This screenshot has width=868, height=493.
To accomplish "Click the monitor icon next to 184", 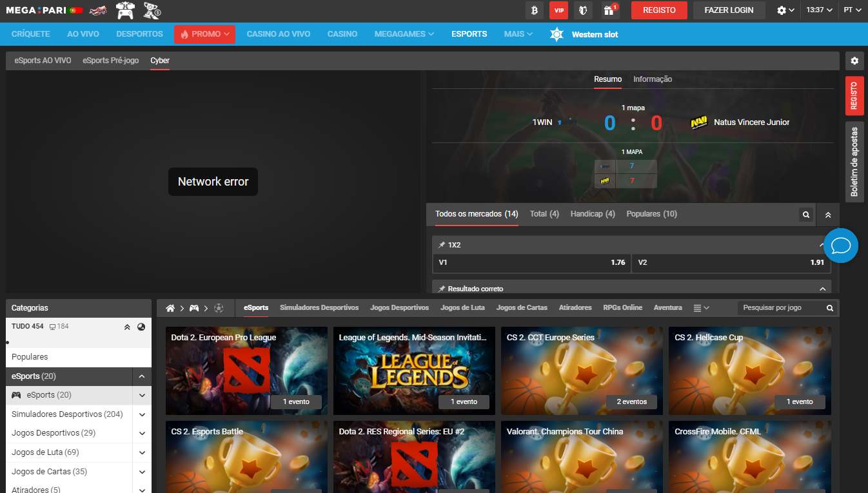I will pyautogui.click(x=53, y=327).
